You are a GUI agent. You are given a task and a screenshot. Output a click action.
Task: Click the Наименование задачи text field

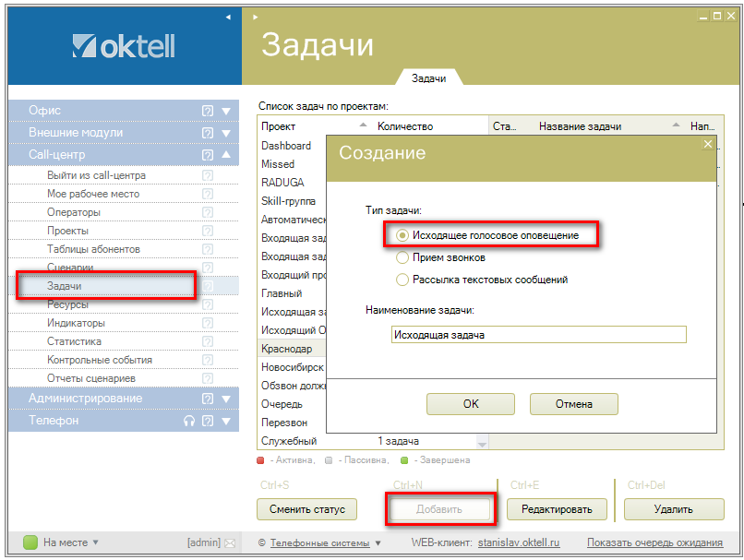pyautogui.click(x=538, y=335)
